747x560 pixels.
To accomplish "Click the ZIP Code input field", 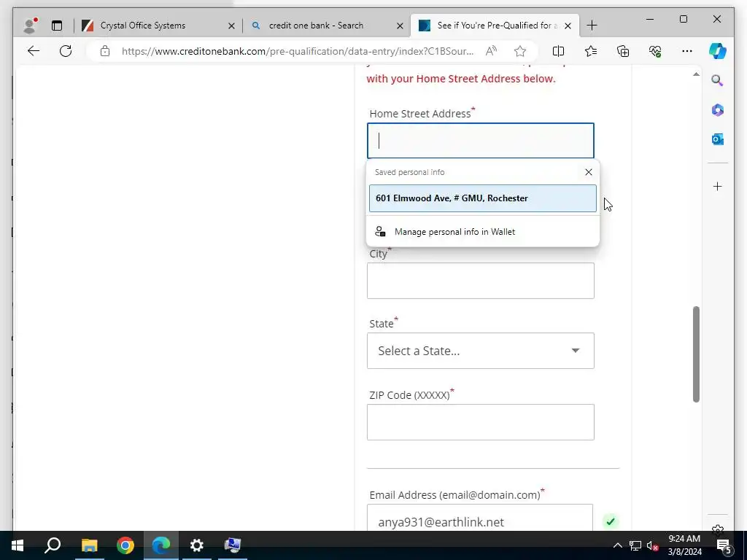I will [x=480, y=422].
